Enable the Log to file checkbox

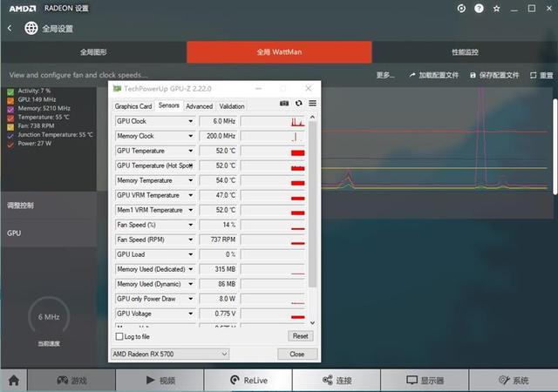tap(119, 336)
